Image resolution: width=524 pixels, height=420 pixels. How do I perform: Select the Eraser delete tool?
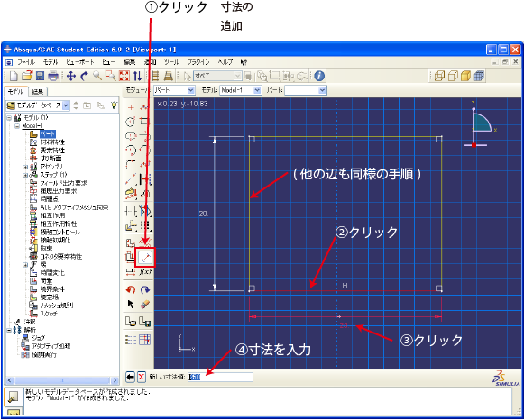(145, 304)
